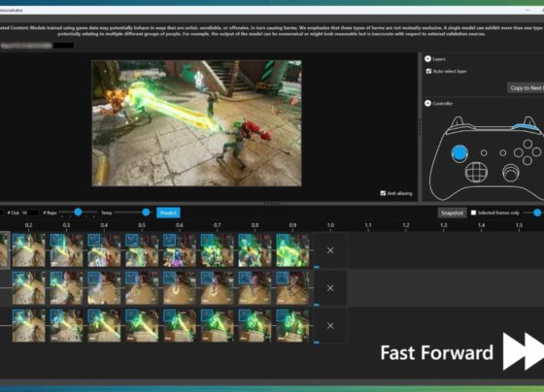
Task: Click the right thumbstick on the controller diagram
Action: (511, 173)
